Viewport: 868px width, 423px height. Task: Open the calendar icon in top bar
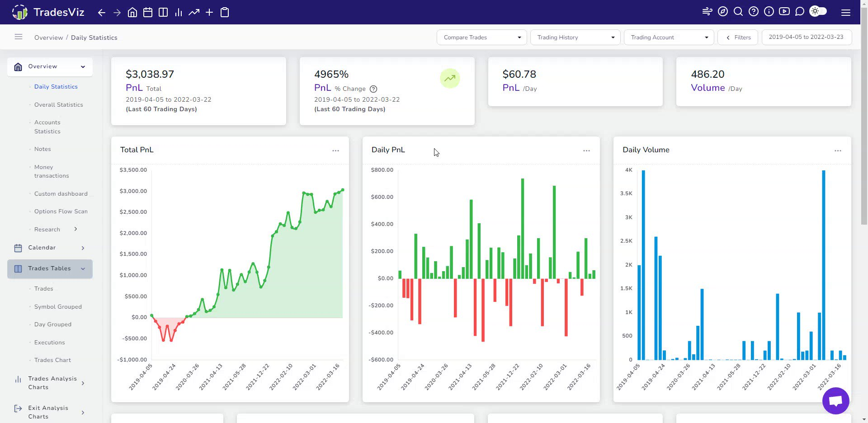point(148,12)
